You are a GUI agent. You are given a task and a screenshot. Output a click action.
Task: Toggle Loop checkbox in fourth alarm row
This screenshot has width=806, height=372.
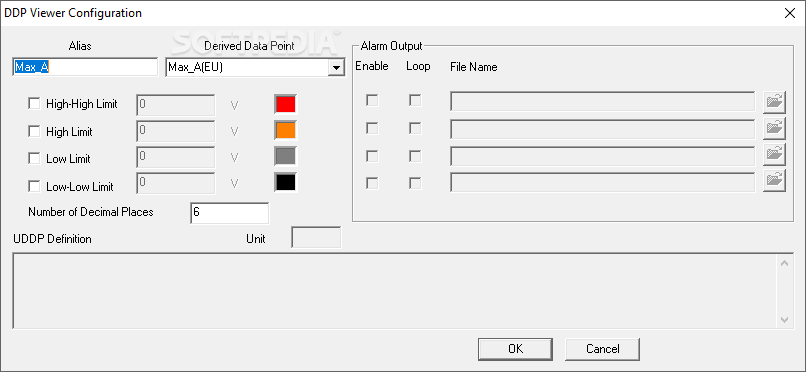[415, 183]
